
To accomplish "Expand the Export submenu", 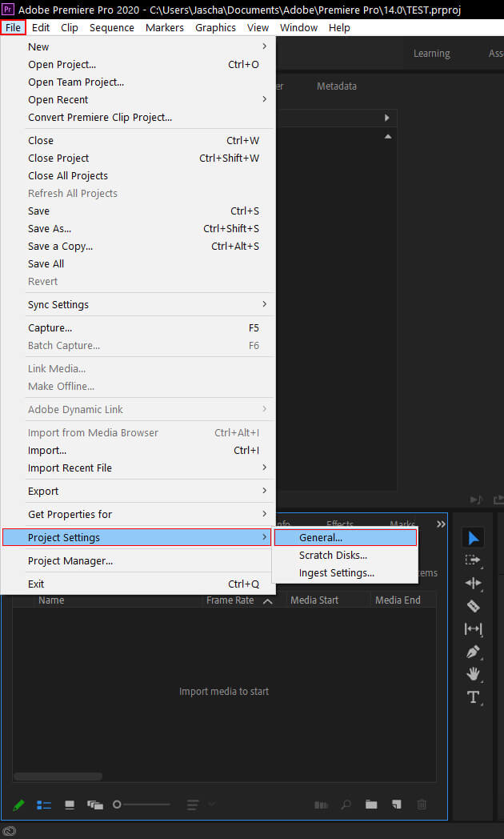I will (138, 492).
